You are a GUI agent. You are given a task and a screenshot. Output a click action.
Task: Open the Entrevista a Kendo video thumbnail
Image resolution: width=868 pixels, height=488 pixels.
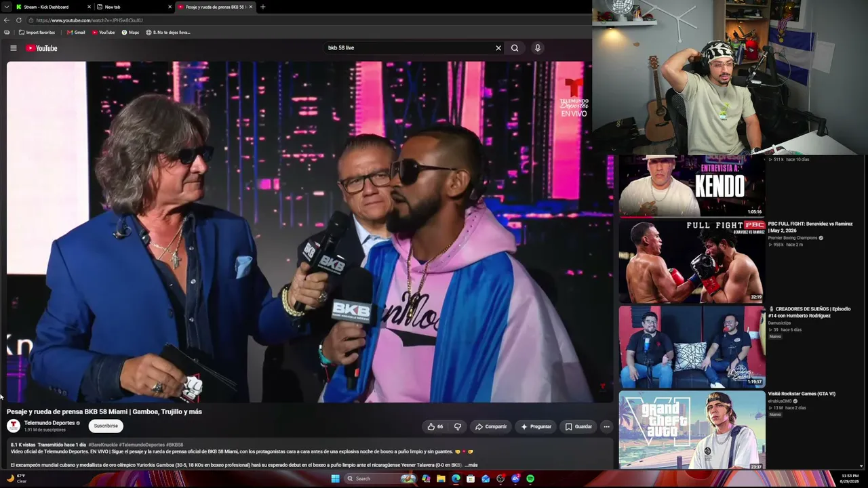click(692, 186)
